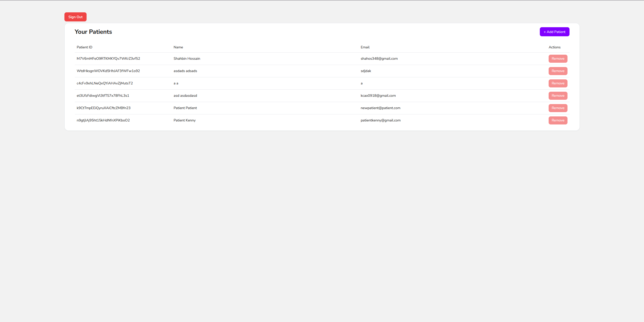644x322 pixels.
Task: Remove patient named Patient Patient
Action: pos(558,108)
